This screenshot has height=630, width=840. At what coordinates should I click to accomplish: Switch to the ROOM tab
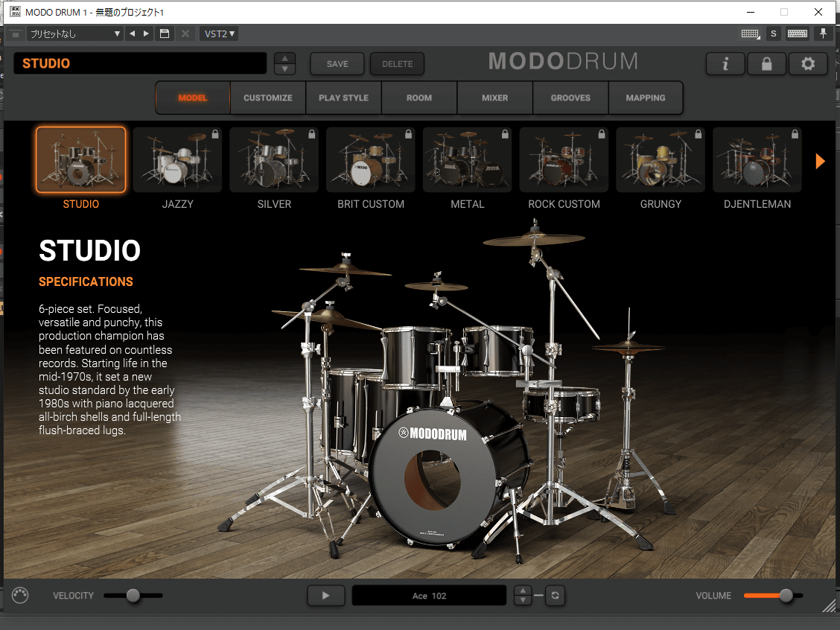click(x=419, y=98)
